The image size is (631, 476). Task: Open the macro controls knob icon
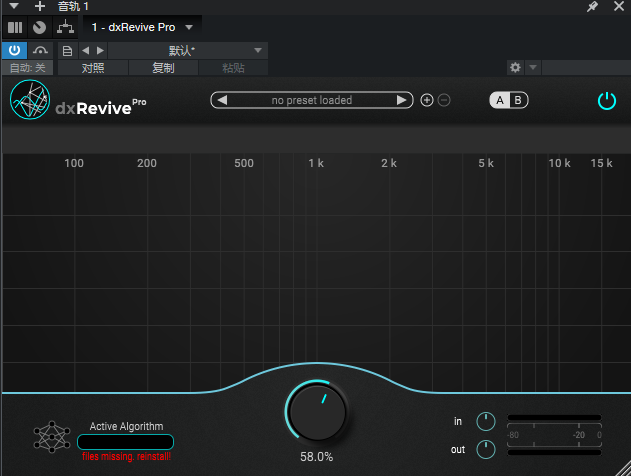(39, 27)
